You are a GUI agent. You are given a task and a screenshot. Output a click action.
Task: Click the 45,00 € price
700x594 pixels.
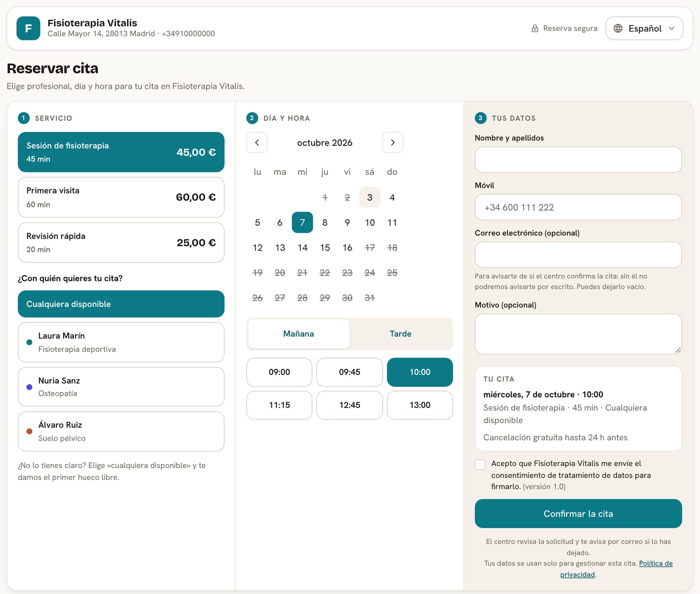(196, 152)
